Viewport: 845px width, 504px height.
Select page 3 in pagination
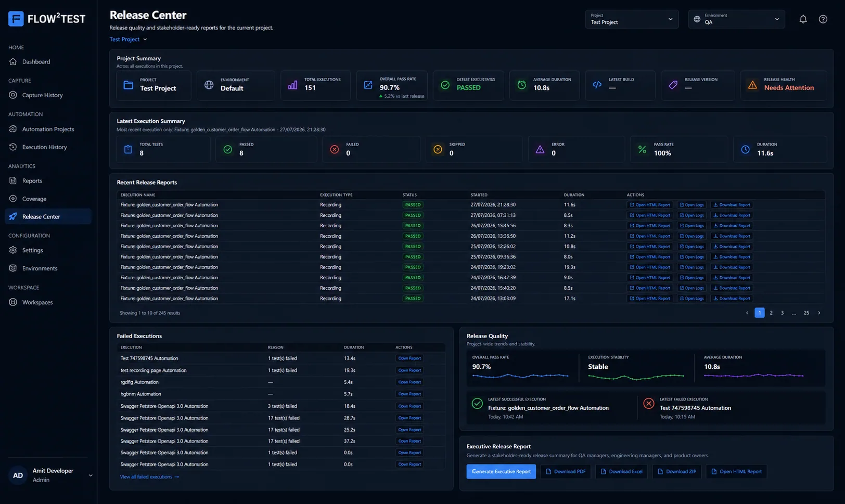[782, 313]
